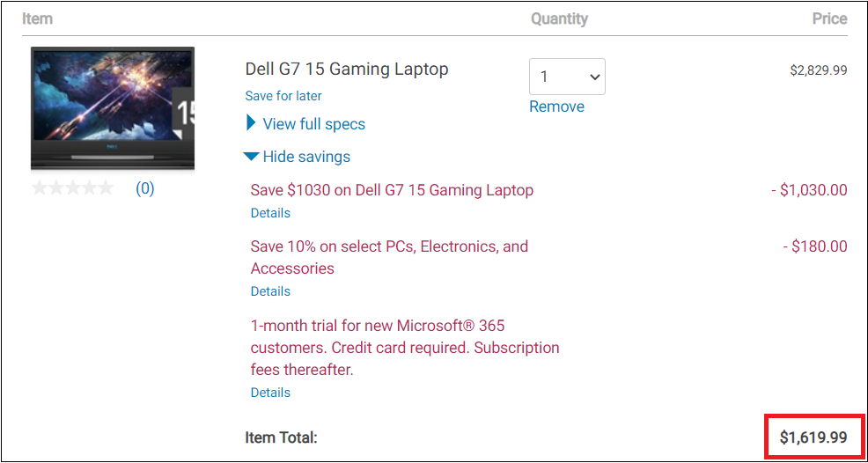Open Details under Save 10% offer

click(x=270, y=290)
